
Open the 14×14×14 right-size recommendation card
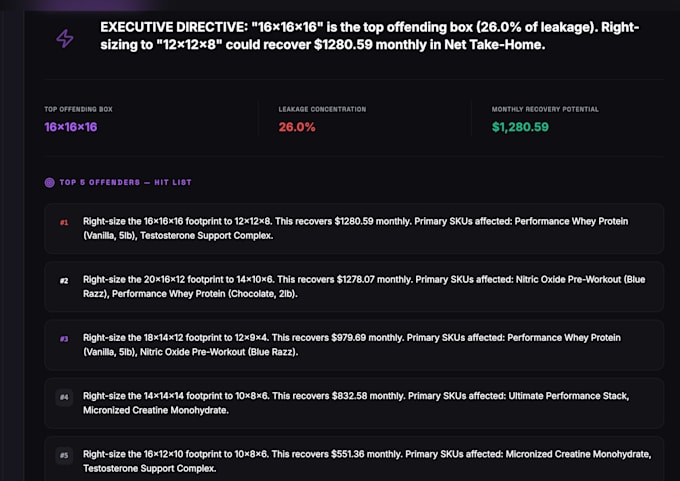354,403
